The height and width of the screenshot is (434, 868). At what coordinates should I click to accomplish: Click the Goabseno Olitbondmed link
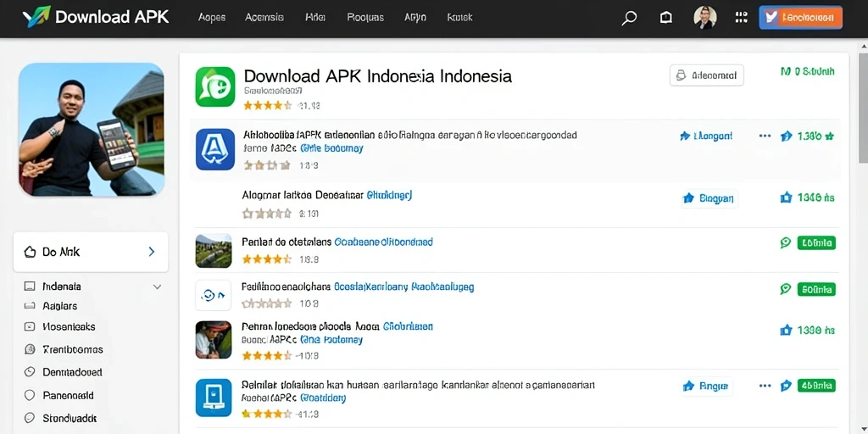pyautogui.click(x=384, y=242)
